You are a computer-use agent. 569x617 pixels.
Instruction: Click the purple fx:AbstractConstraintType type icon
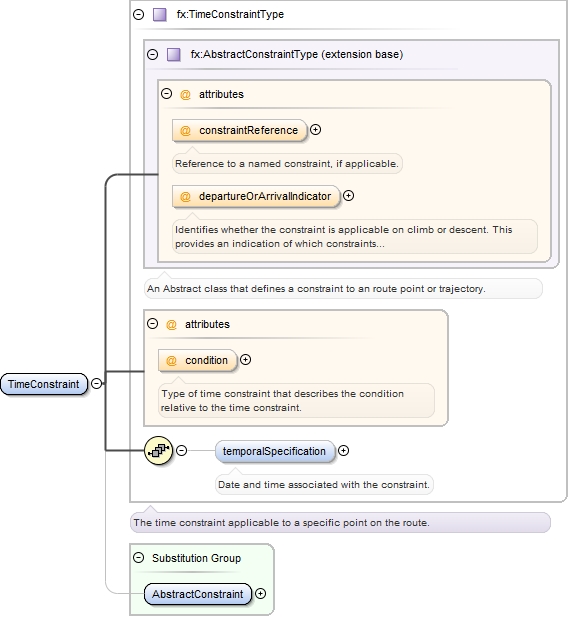click(x=174, y=54)
